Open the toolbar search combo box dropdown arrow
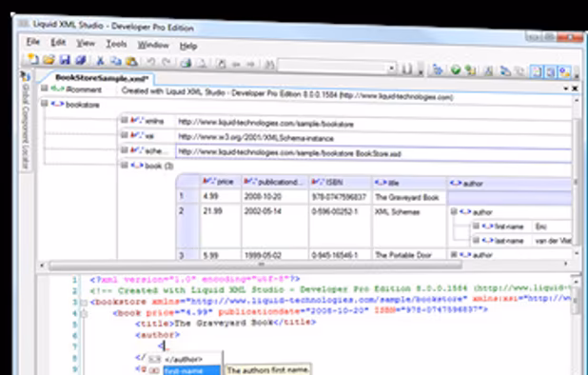The width and height of the screenshot is (588, 375). [x=391, y=68]
